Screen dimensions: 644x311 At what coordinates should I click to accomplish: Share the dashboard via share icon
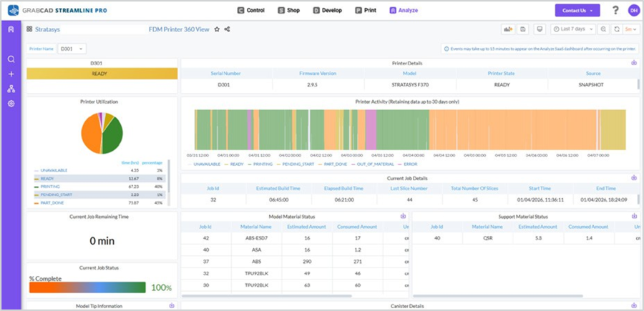point(227,29)
